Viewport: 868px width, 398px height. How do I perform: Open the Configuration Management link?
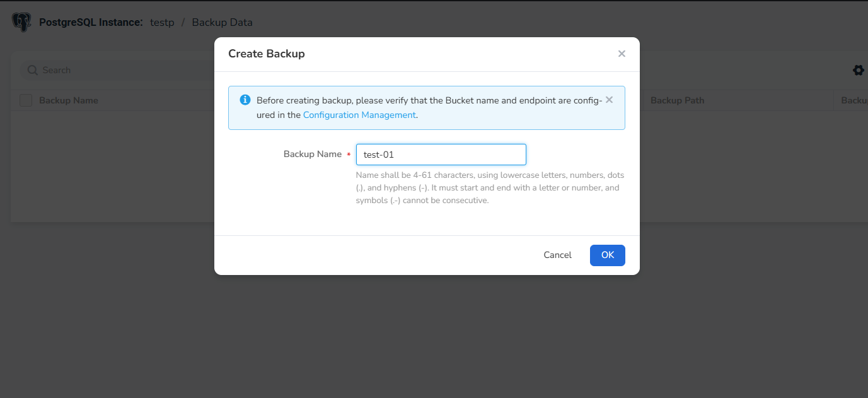point(359,115)
